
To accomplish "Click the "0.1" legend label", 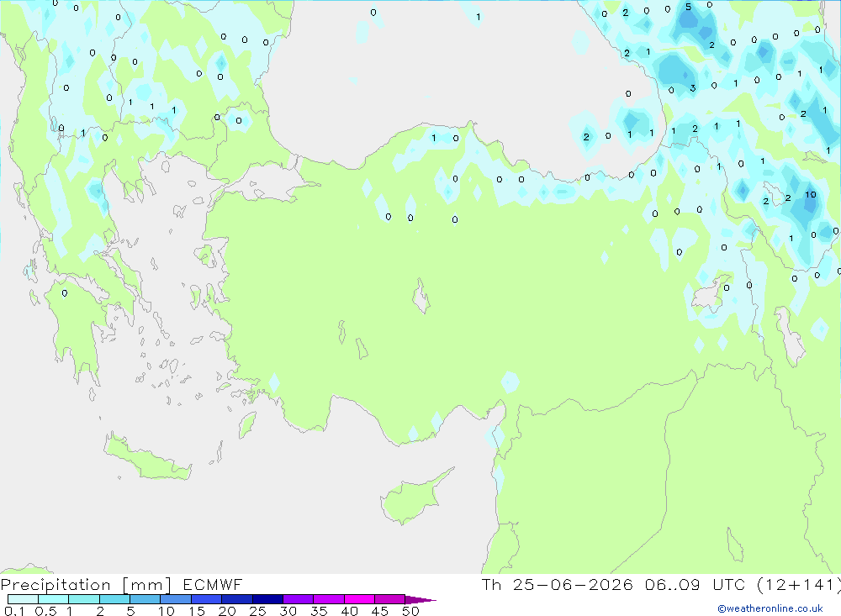I will click(14, 611).
